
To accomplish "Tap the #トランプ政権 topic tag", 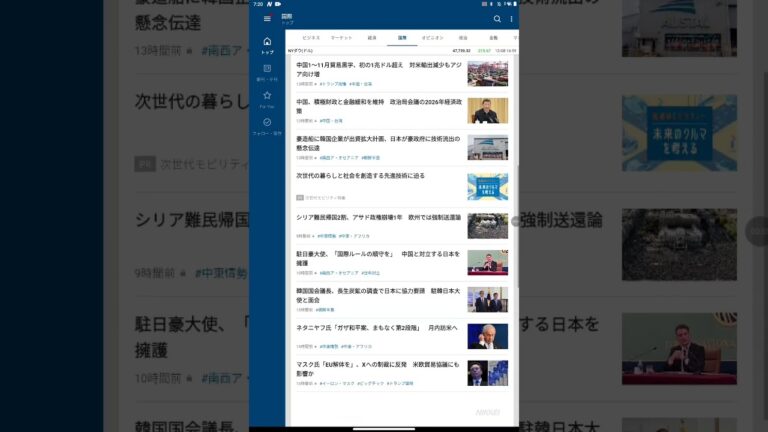I will pos(334,84).
